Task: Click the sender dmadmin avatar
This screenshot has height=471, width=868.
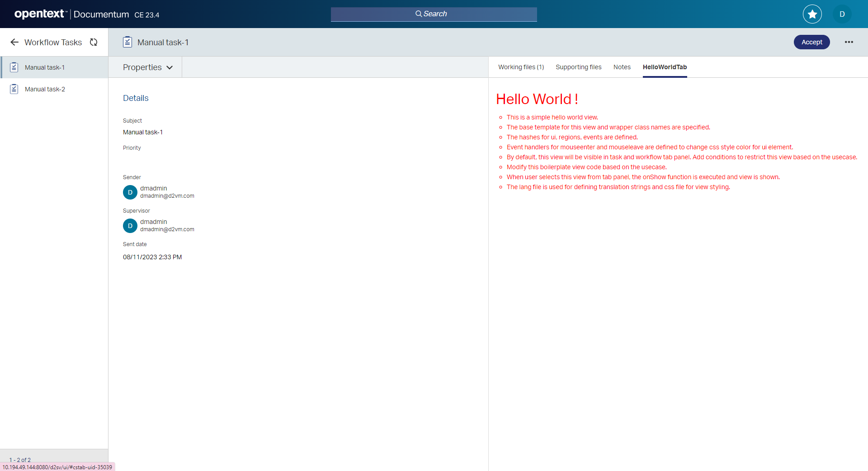Action: pos(130,192)
